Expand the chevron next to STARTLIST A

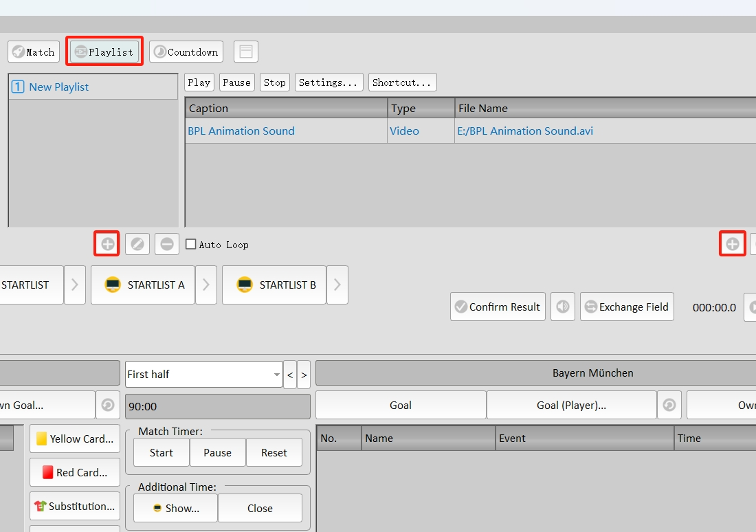206,285
